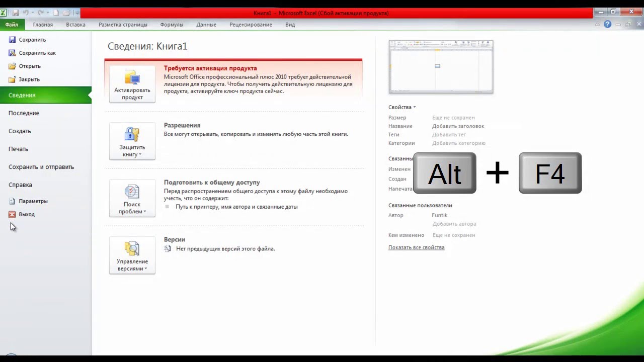
Task: Click the Версии heading
Action: [175, 240]
